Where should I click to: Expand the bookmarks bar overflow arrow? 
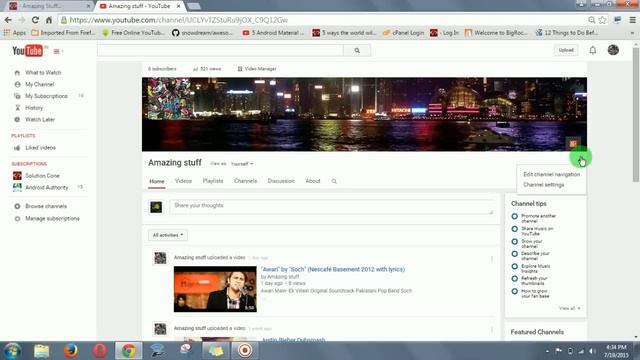pyautogui.click(x=632, y=33)
